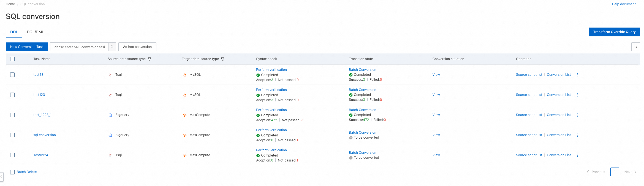Click Task Name column header
Image resolution: width=644 pixels, height=186 pixels.
pos(42,59)
